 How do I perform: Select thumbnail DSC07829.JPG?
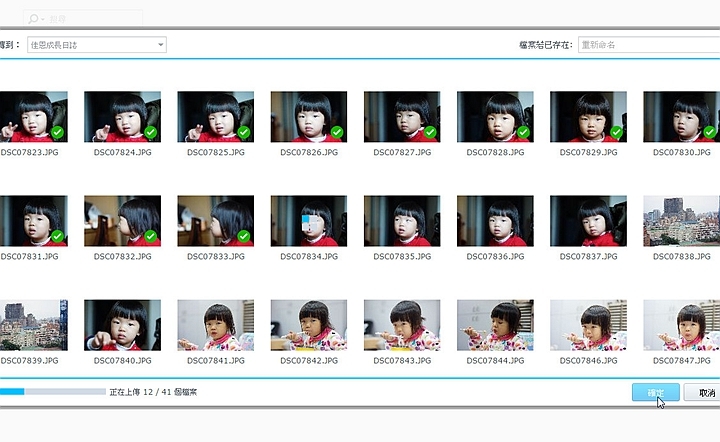pos(589,117)
